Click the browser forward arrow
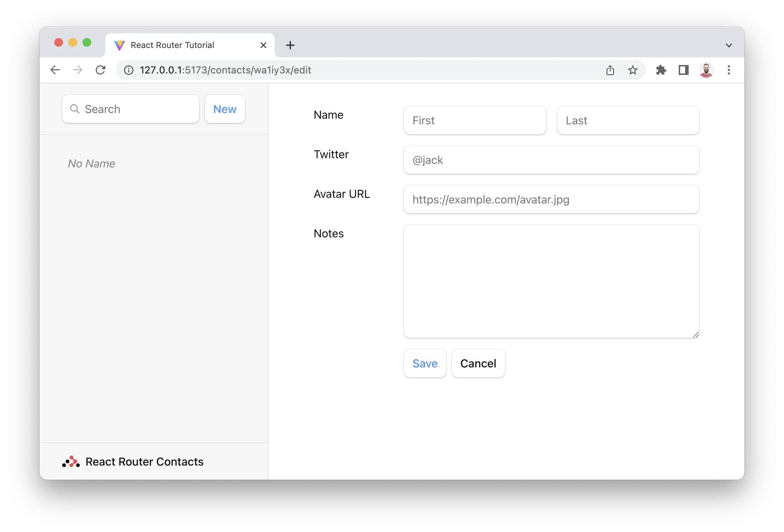Viewport: 784px width, 532px height. click(x=78, y=70)
